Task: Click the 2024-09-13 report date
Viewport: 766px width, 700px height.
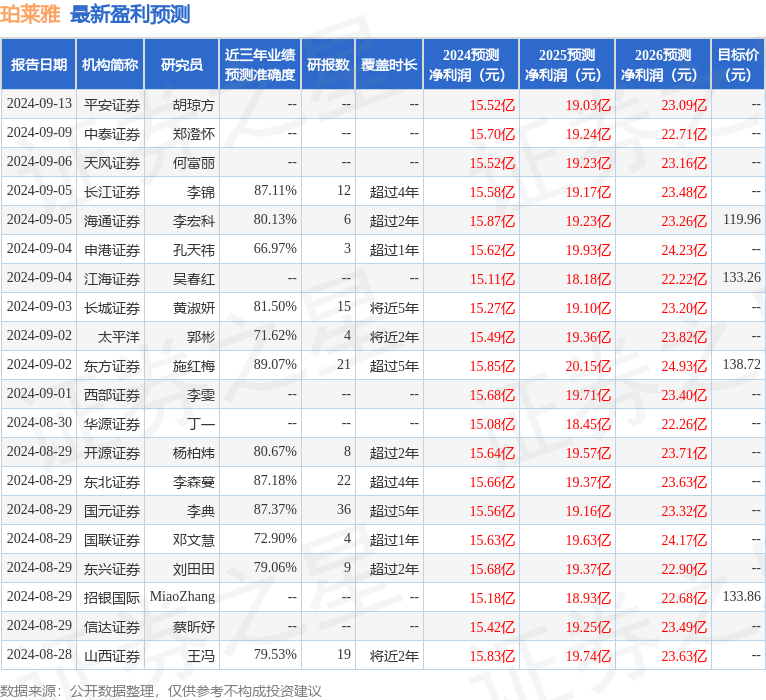Action: 39,104
